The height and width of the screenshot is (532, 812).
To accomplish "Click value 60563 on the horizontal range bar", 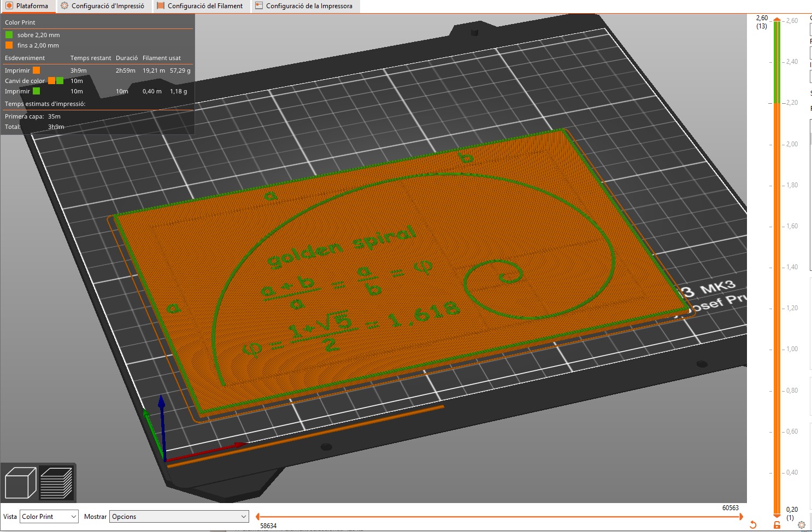I will pos(731,508).
